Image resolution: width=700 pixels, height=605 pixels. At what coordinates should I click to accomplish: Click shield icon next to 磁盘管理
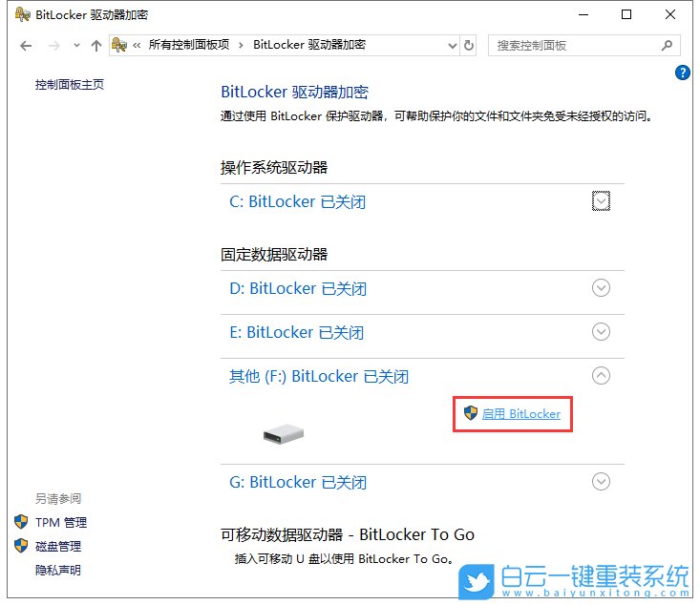21,546
